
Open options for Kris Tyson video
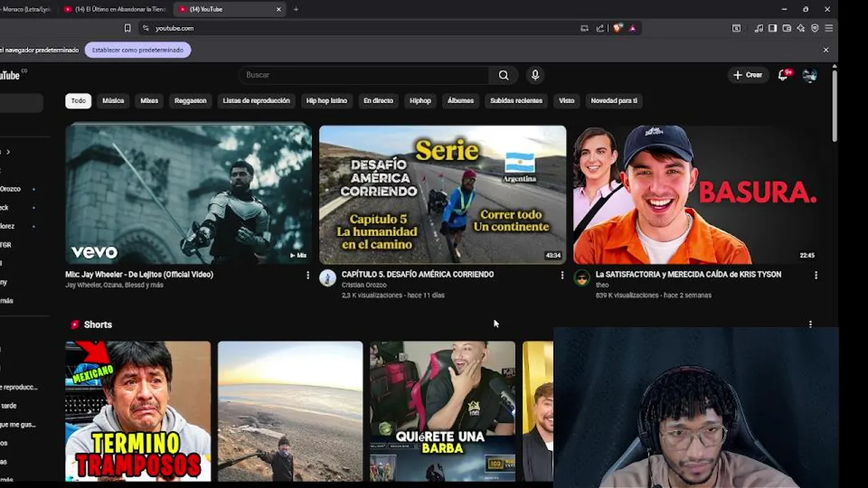pos(816,275)
